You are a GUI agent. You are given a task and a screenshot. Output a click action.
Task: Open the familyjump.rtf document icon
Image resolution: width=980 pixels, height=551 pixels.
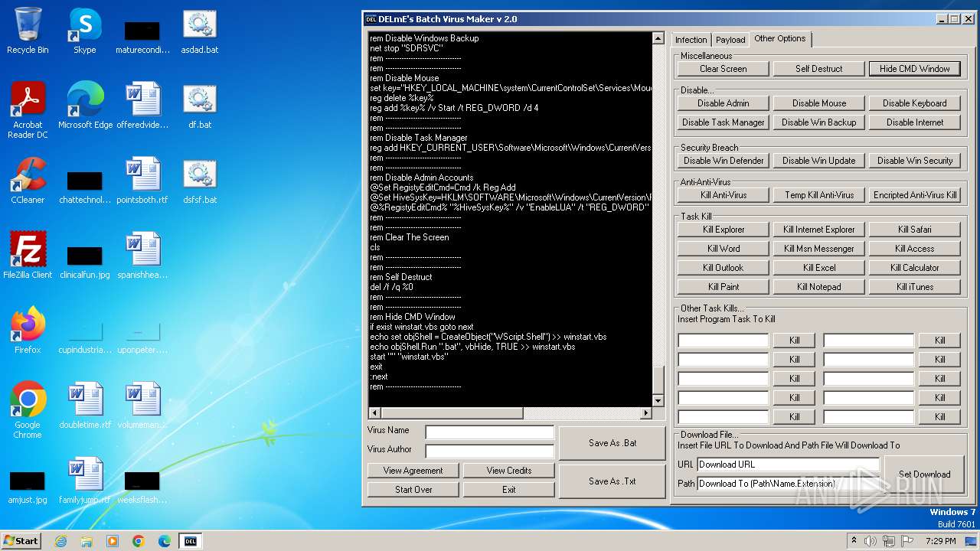point(85,481)
